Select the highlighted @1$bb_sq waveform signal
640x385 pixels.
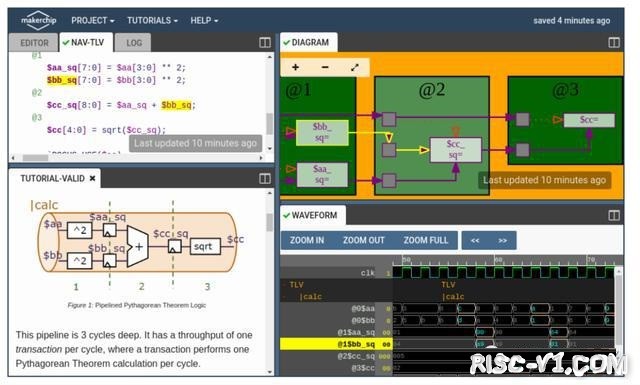click(x=336, y=344)
